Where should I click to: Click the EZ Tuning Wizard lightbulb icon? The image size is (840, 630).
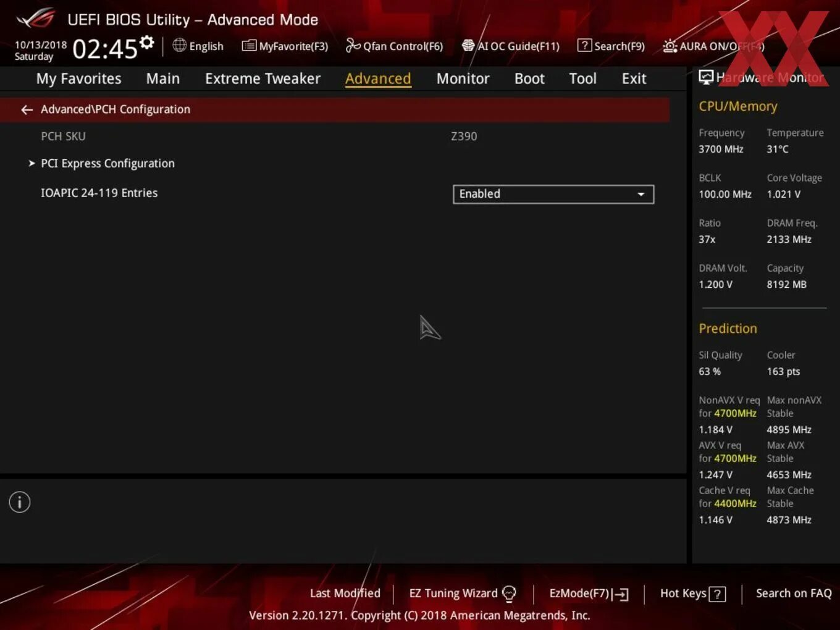pyautogui.click(x=509, y=594)
